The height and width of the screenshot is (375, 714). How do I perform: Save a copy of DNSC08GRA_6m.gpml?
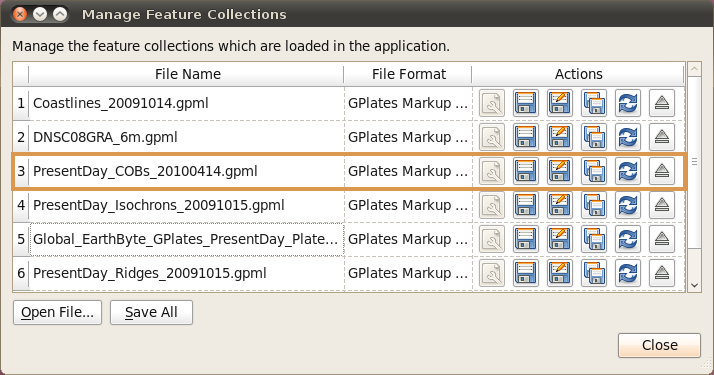[594, 137]
